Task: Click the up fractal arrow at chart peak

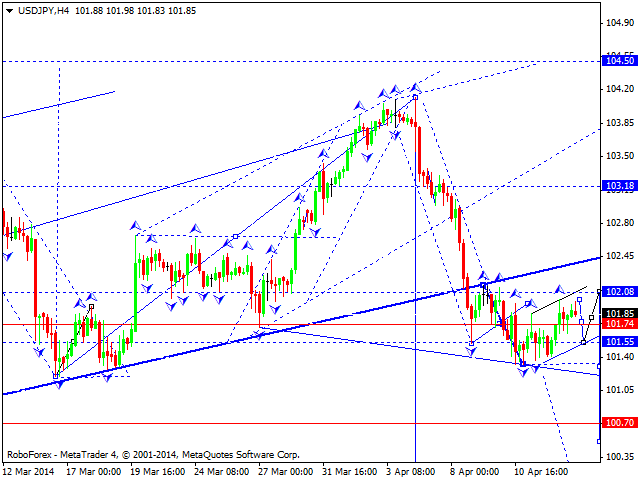Action: click(x=416, y=87)
